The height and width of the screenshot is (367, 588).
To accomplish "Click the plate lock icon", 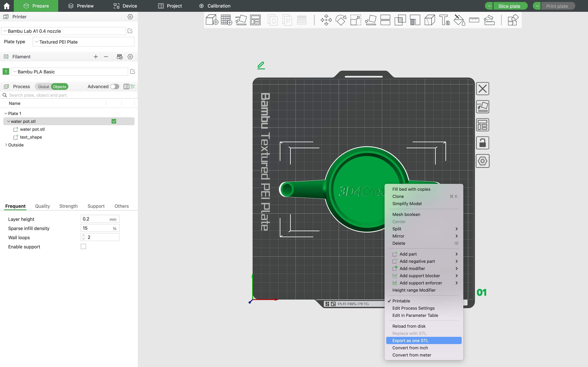I will [482, 143].
